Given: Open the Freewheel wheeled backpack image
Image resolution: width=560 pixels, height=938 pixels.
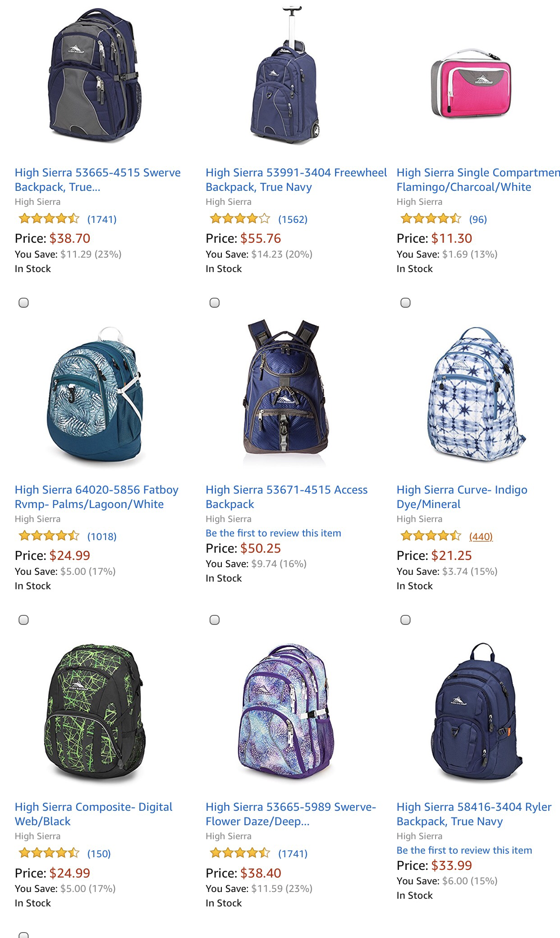Looking at the screenshot, I should click(285, 74).
